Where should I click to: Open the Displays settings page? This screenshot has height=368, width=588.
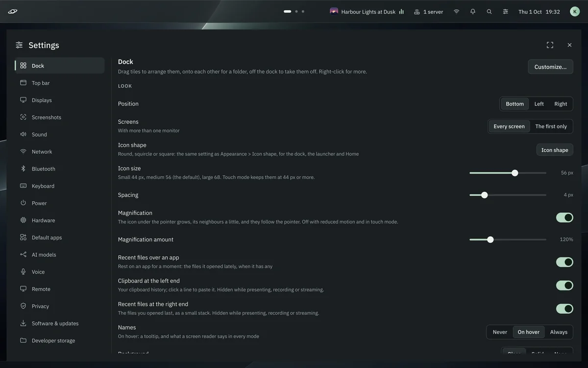click(x=60, y=100)
